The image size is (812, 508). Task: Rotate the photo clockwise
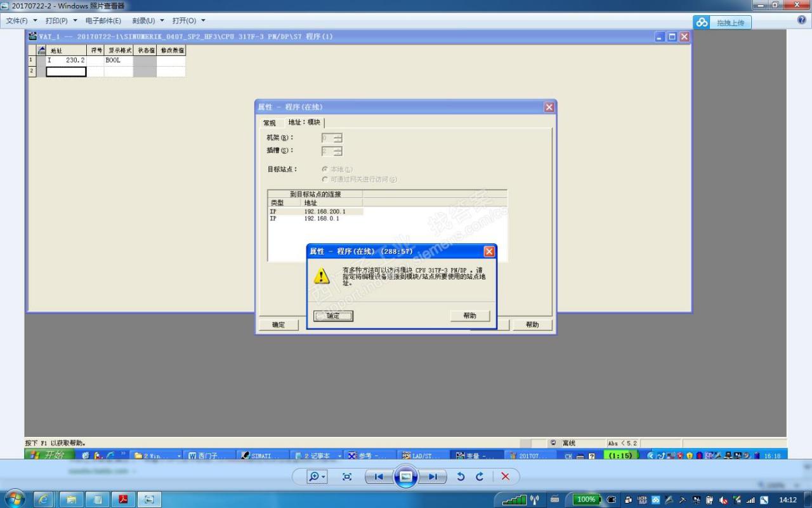click(x=480, y=476)
